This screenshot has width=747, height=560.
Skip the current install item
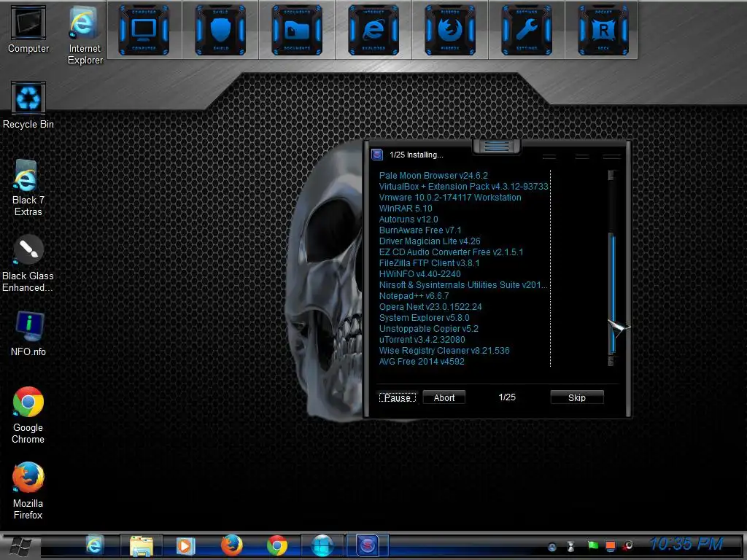[577, 397]
